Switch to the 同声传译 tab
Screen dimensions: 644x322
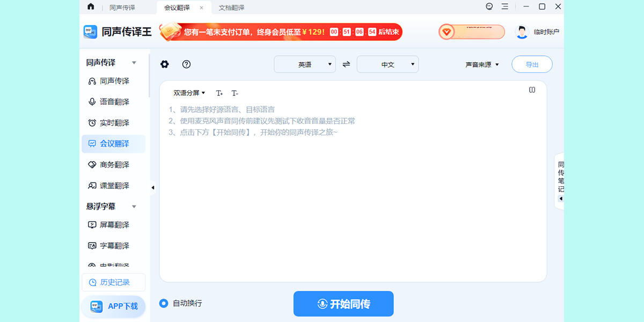tap(122, 8)
